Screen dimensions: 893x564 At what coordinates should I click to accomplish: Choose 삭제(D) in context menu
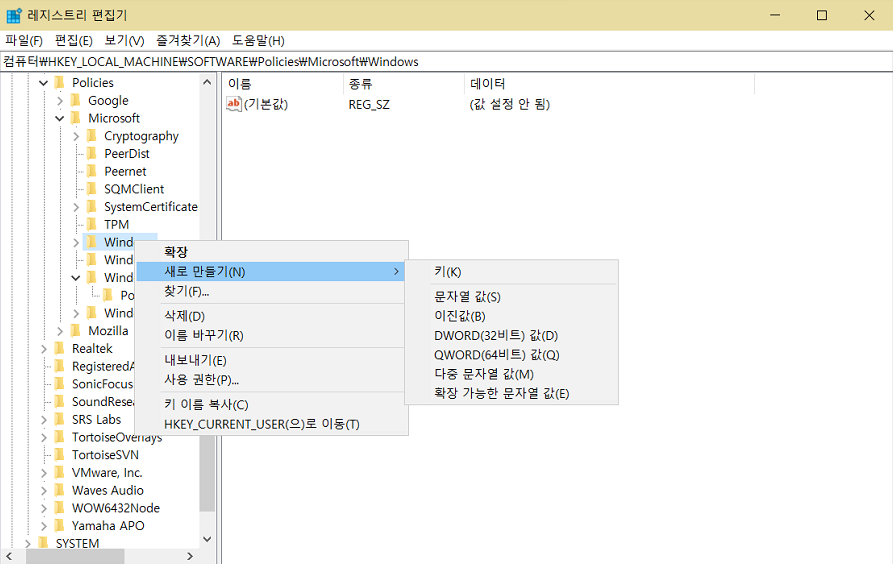coord(272,316)
